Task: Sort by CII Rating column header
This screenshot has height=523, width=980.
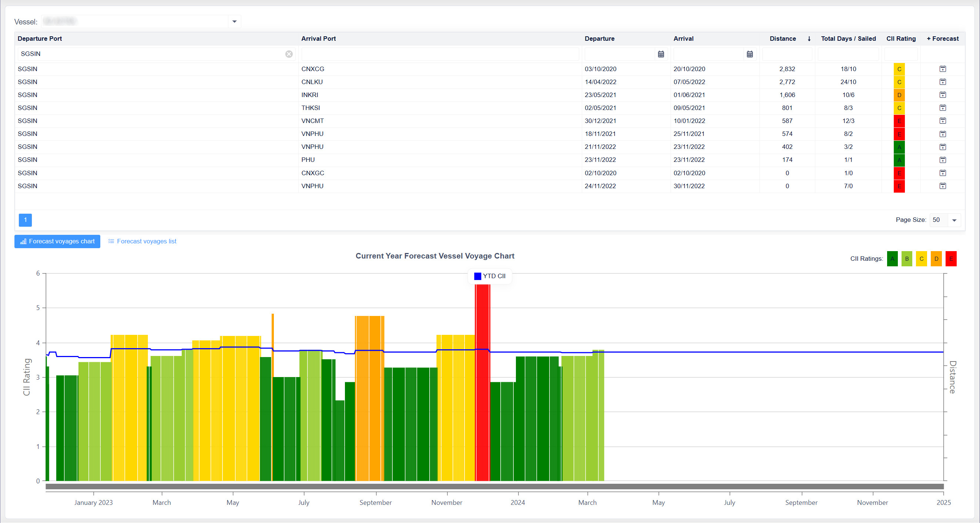Action: [x=900, y=39]
